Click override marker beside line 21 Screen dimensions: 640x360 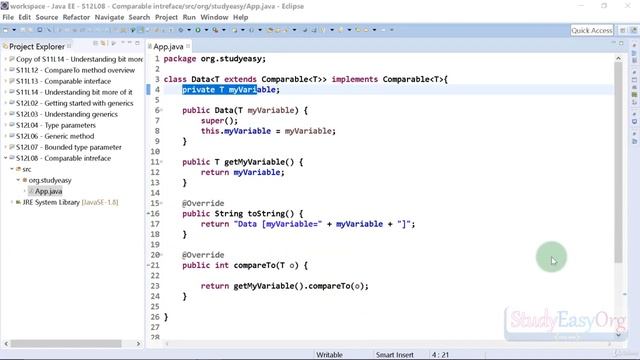148,265
